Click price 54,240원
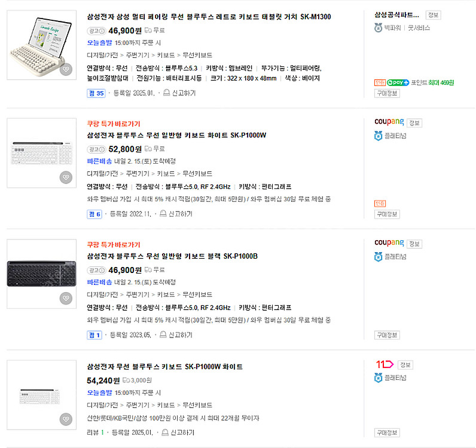 coord(103,381)
